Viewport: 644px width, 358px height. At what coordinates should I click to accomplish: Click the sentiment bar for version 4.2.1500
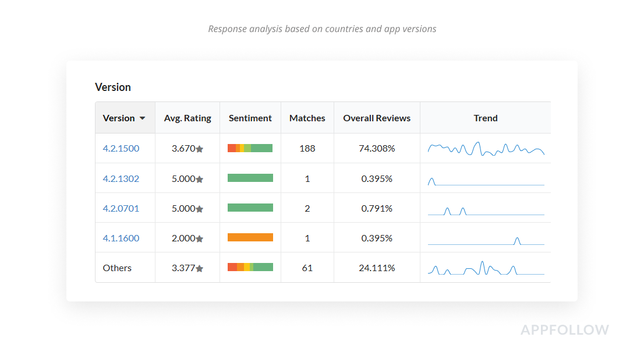[x=250, y=148]
